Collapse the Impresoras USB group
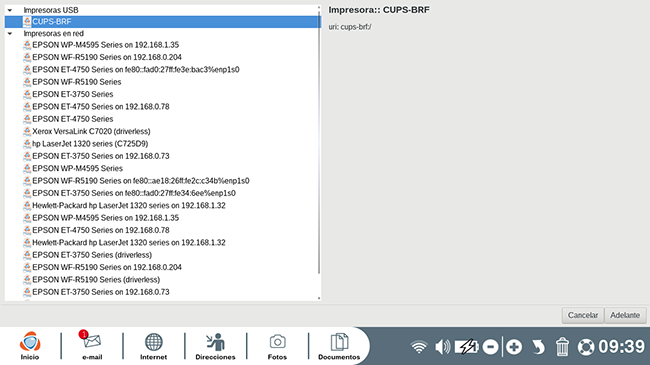The image size is (650, 365). 10,10
